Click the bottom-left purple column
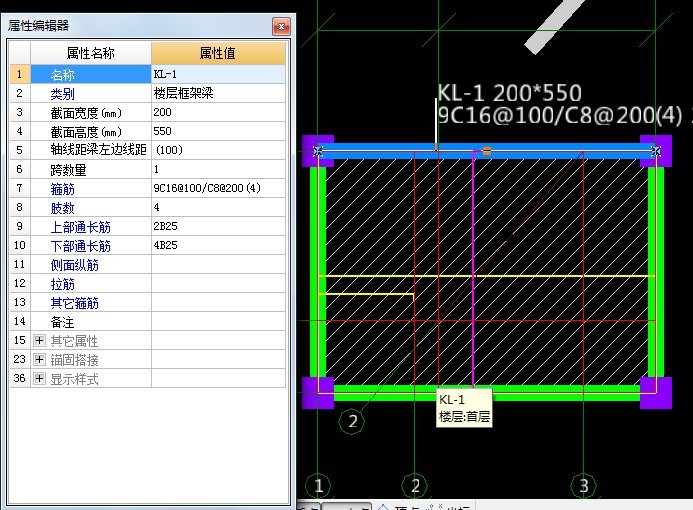 (x=318, y=393)
